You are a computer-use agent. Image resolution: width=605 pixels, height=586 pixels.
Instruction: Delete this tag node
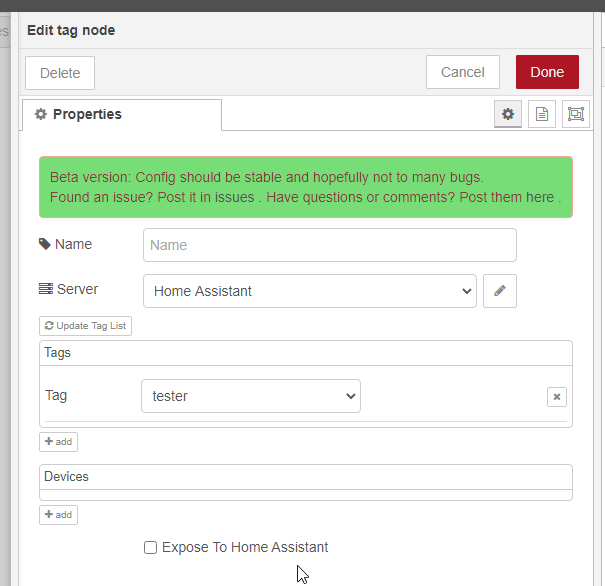click(x=60, y=73)
